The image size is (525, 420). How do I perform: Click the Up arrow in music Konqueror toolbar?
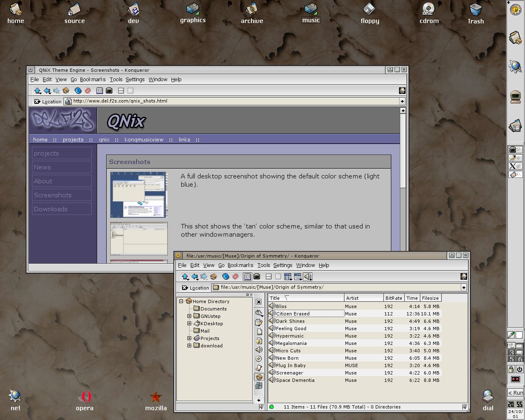pyautogui.click(x=185, y=276)
